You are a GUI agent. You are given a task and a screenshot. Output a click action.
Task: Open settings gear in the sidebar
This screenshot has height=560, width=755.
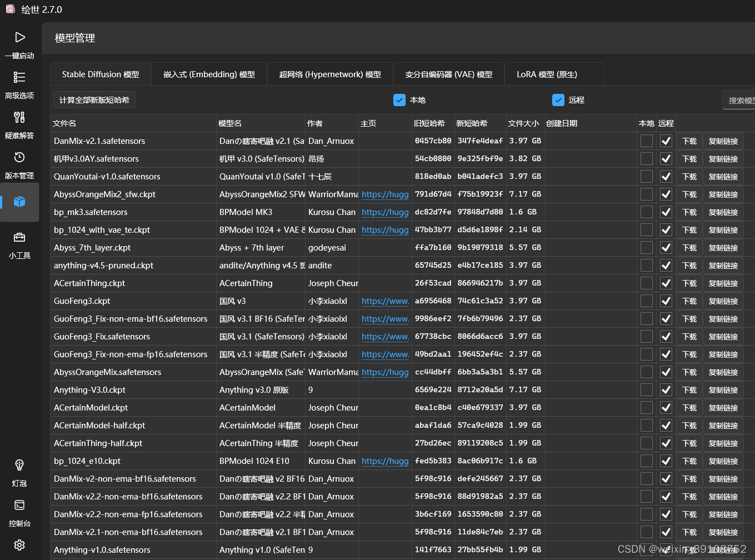click(19, 545)
